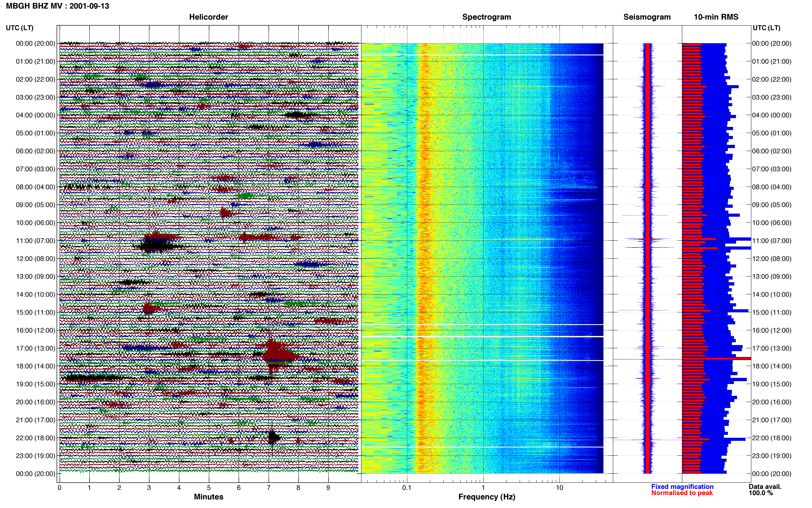The width and height of the screenshot is (812, 508).
Task: Click the 'Minutes' x-axis title
Action: click(x=209, y=497)
